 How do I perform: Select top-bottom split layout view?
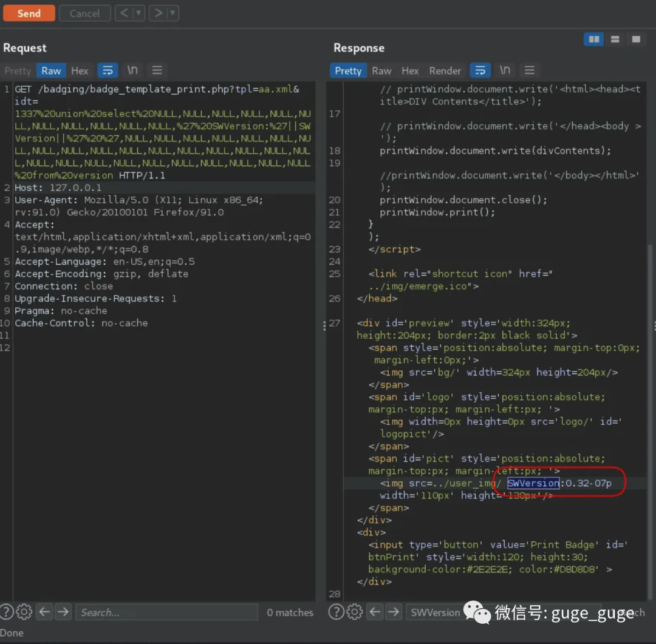615,39
